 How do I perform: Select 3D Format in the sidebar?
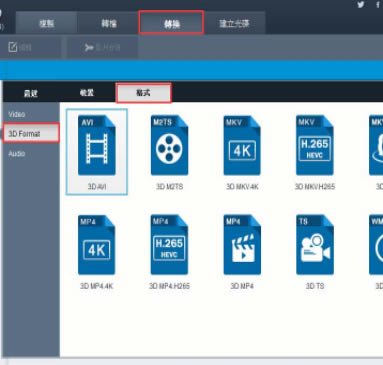tap(31, 133)
